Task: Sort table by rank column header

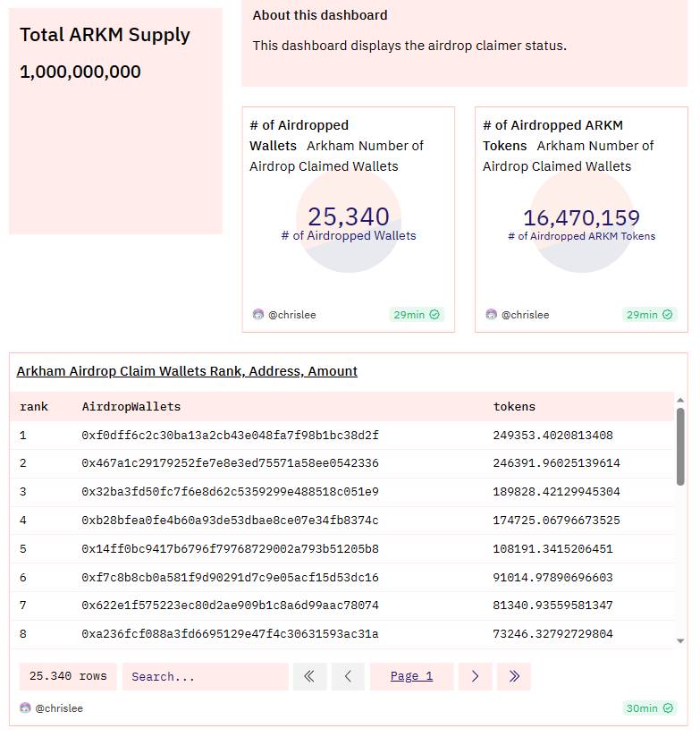Action: click(x=34, y=407)
